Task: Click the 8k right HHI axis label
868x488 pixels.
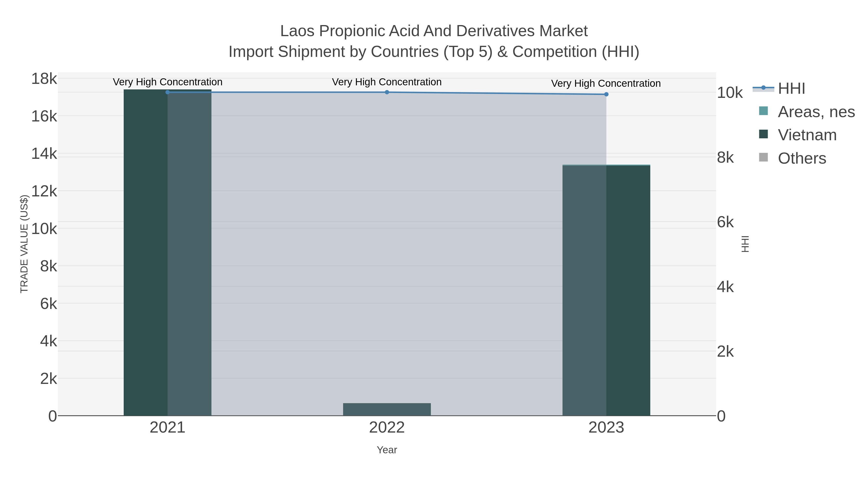Action: click(x=726, y=157)
